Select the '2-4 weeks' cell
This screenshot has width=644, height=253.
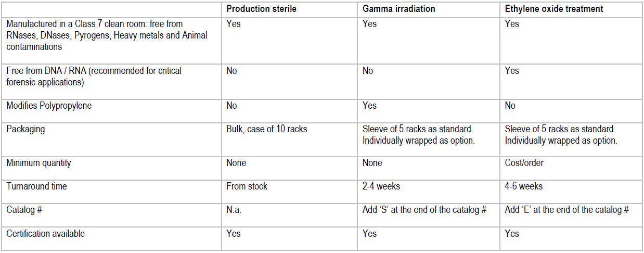click(x=381, y=186)
